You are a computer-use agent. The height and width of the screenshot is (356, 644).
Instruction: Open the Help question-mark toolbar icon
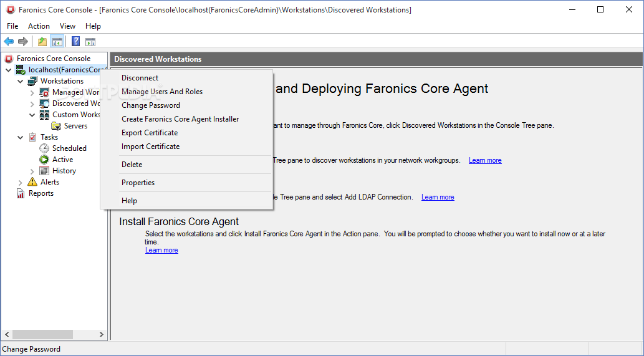[75, 42]
